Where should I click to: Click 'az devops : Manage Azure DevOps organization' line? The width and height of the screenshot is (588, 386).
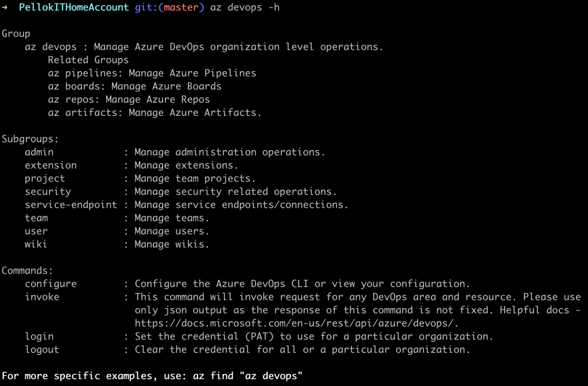pyautogui.click(x=204, y=47)
